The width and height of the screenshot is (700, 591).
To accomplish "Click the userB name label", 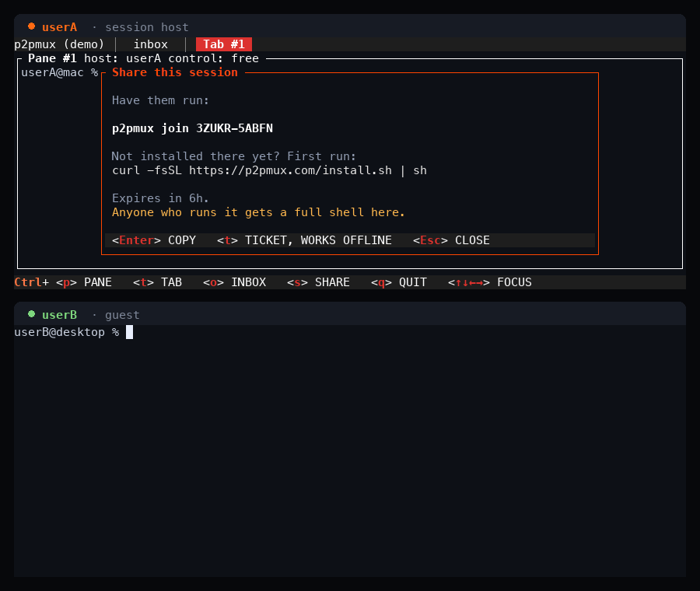I will coord(59,315).
